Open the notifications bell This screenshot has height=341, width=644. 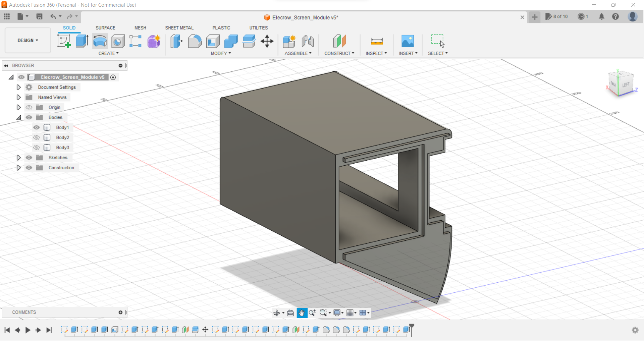coord(602,16)
